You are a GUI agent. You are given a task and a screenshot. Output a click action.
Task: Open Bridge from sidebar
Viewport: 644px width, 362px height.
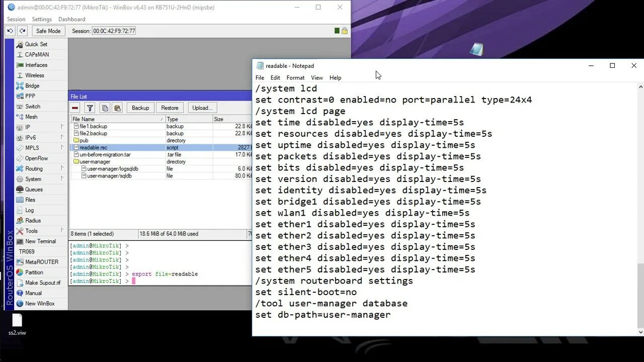(32, 85)
